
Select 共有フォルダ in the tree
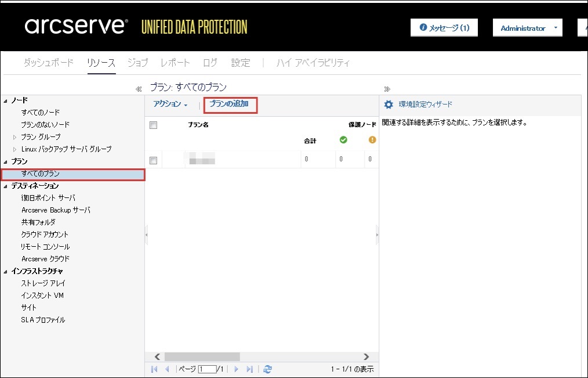(x=38, y=222)
